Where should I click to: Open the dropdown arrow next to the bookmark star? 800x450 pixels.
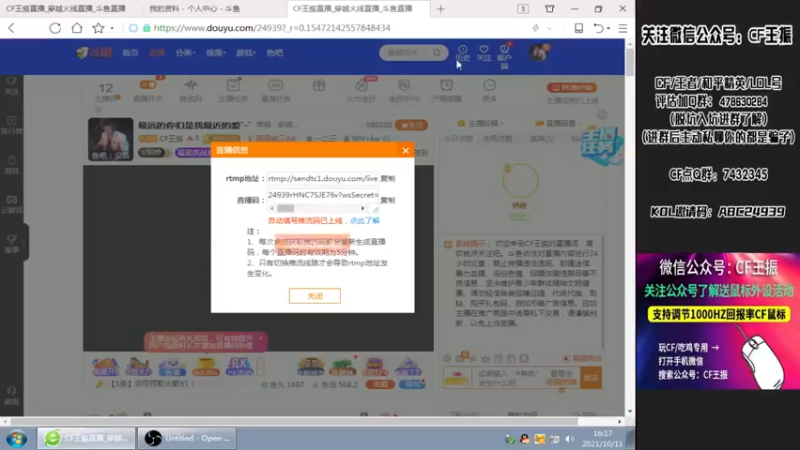coord(112,29)
